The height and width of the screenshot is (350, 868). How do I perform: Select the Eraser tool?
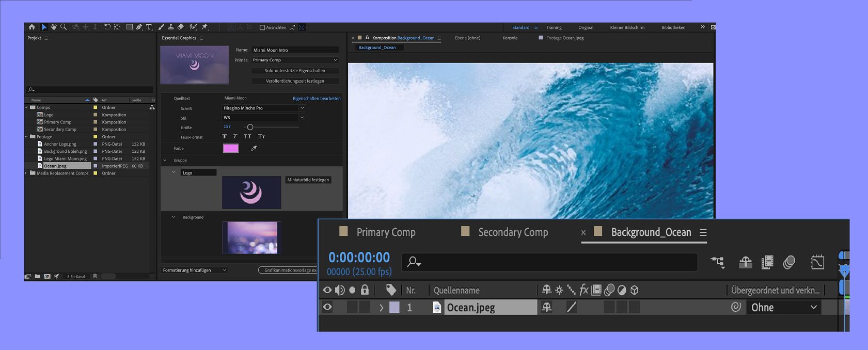pyautogui.click(x=180, y=27)
